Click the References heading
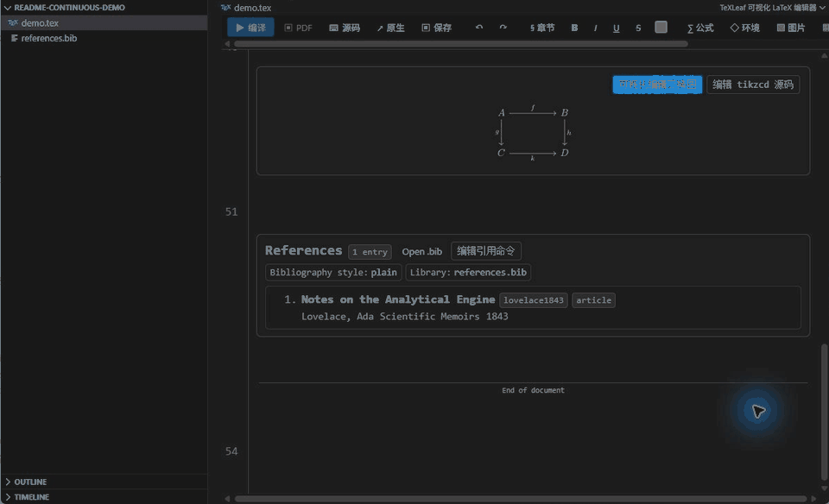Viewport: 829px width, 504px height. tap(303, 250)
